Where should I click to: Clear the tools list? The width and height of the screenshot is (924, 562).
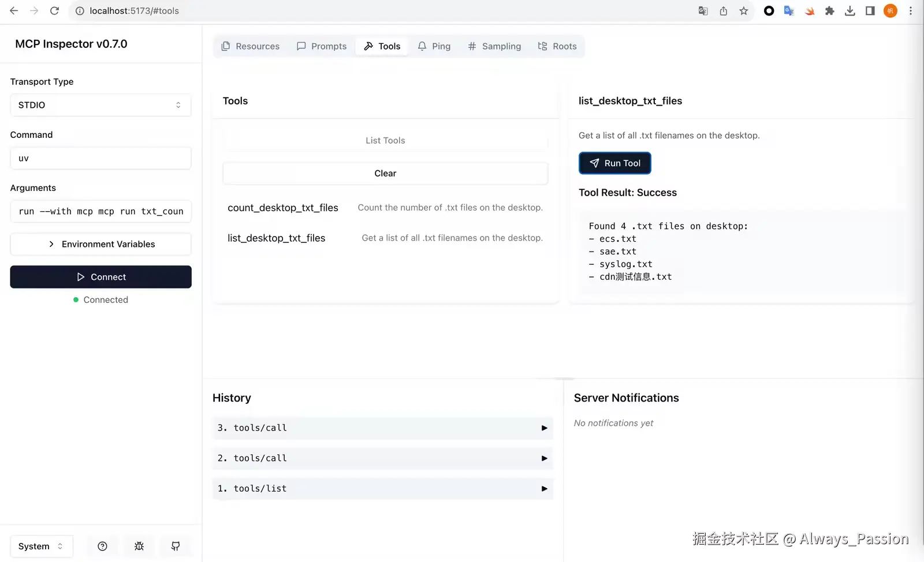pyautogui.click(x=385, y=173)
